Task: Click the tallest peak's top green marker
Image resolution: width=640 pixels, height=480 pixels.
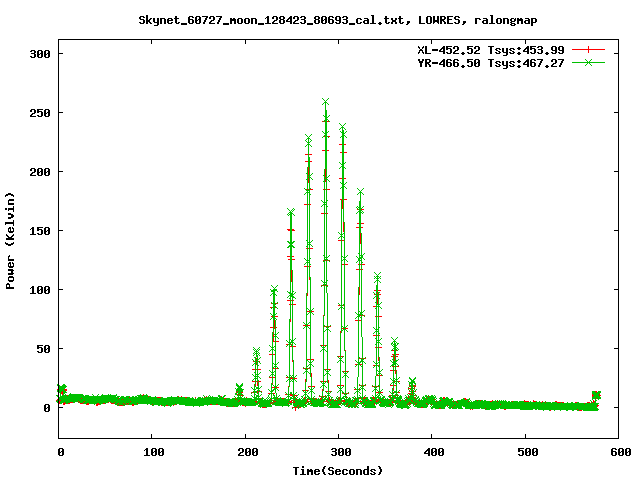Action: 326,101
